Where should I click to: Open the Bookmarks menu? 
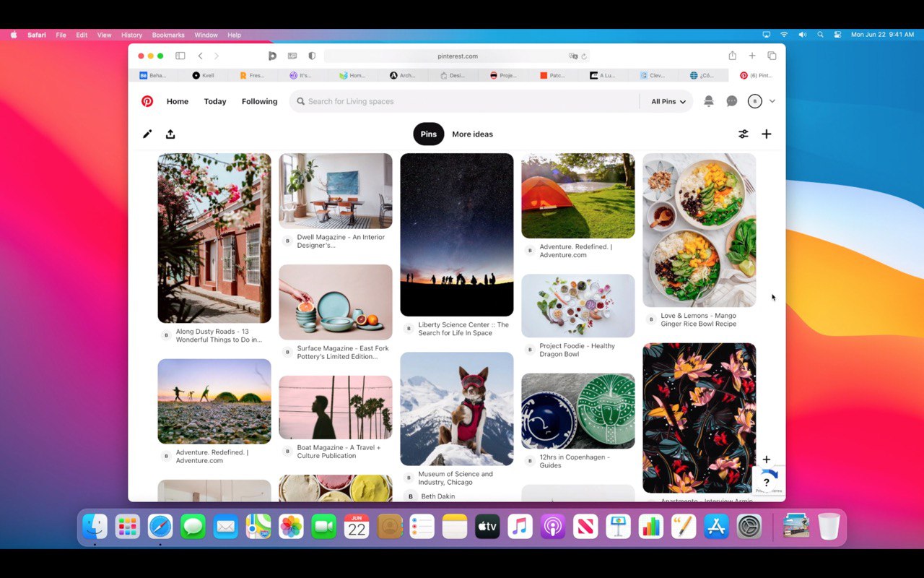coord(168,35)
